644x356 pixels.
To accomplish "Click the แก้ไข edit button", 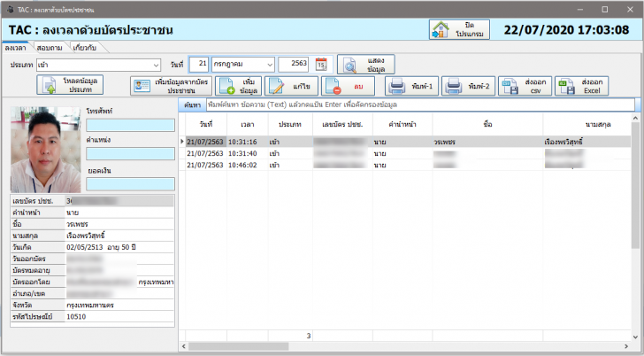I will (x=291, y=86).
